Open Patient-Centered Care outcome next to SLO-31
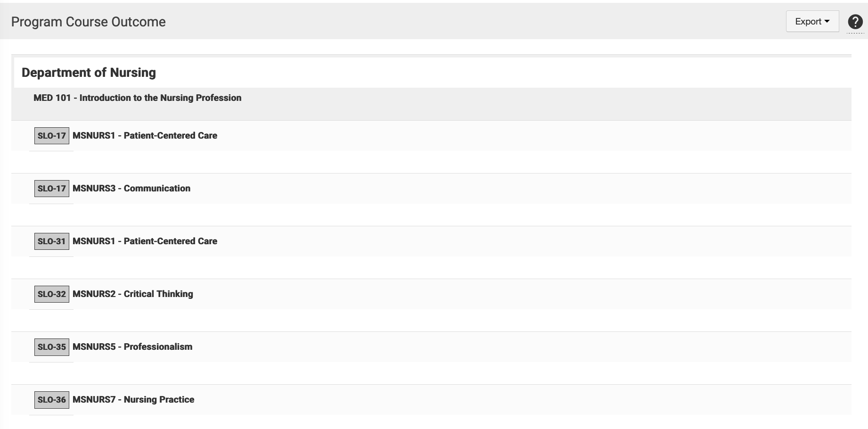This screenshot has height=429, width=868. click(145, 241)
